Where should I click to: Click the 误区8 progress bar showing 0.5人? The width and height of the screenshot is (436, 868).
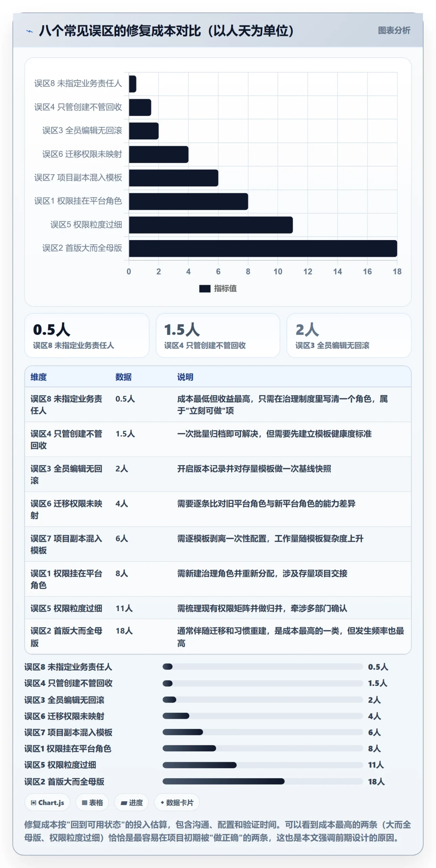[263, 667]
